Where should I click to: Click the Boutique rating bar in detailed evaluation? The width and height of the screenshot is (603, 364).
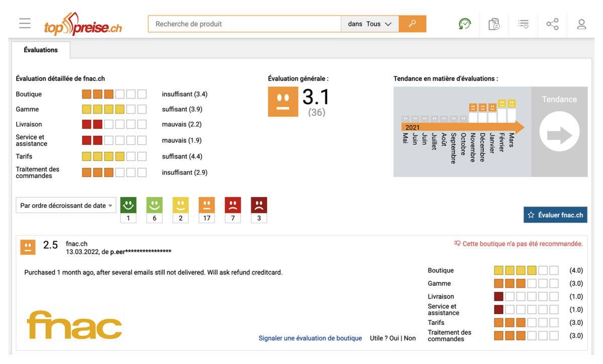click(114, 94)
